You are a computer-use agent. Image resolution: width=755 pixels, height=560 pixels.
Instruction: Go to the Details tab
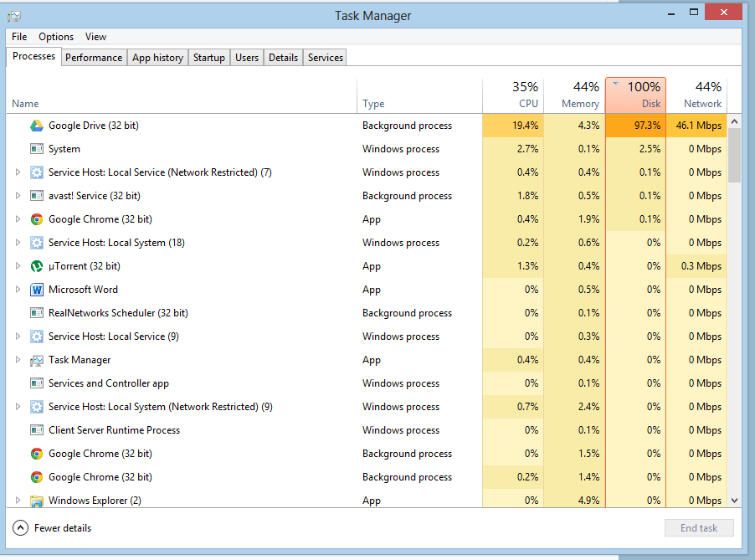pos(283,57)
